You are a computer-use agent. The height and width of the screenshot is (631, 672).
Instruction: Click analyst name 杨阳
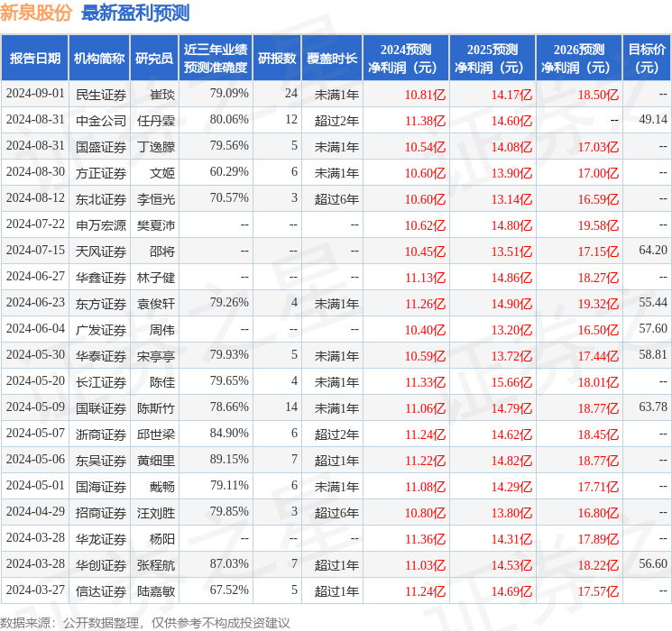(162, 539)
